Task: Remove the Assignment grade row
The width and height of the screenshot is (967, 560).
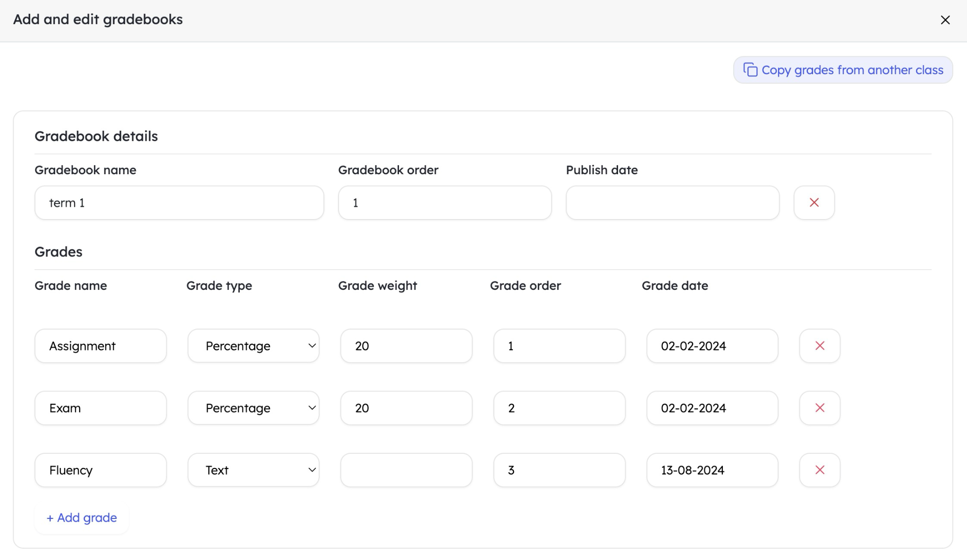Action: [820, 346]
